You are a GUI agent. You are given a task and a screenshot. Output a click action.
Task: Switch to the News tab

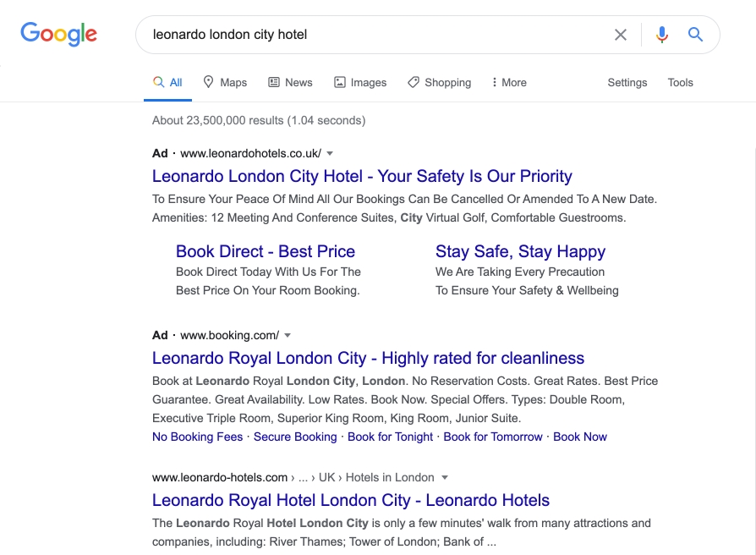pyautogui.click(x=290, y=82)
